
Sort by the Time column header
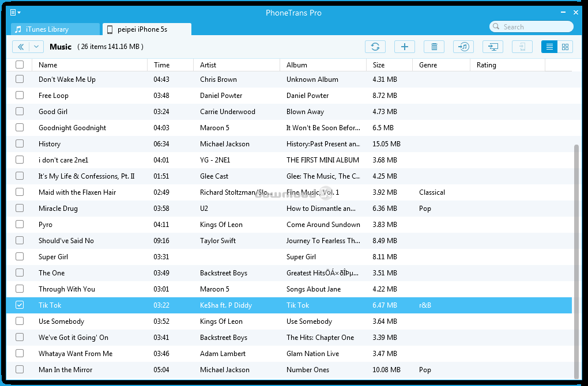170,65
